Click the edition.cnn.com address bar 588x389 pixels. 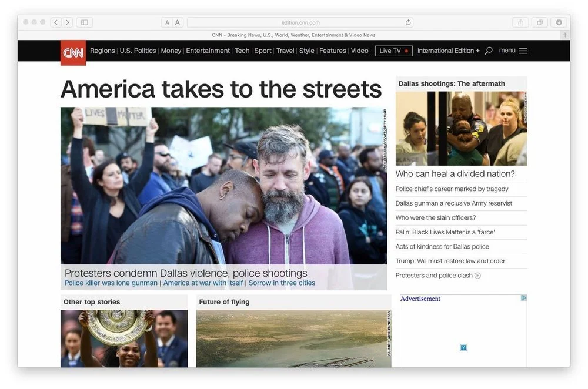coord(300,22)
